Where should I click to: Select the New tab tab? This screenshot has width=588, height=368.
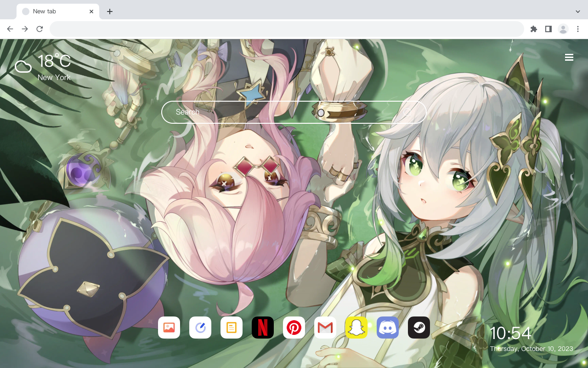[x=58, y=11]
